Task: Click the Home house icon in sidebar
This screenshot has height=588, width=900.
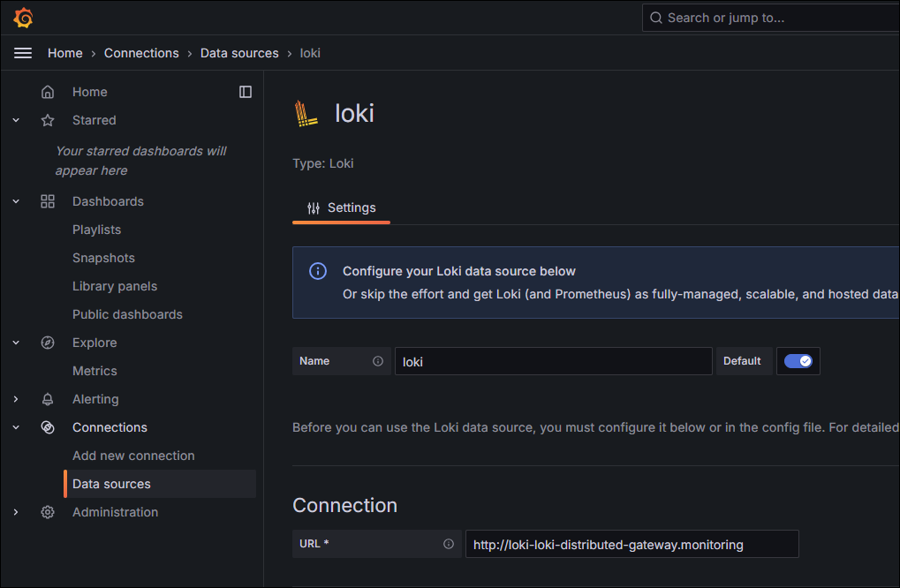Action: click(48, 92)
